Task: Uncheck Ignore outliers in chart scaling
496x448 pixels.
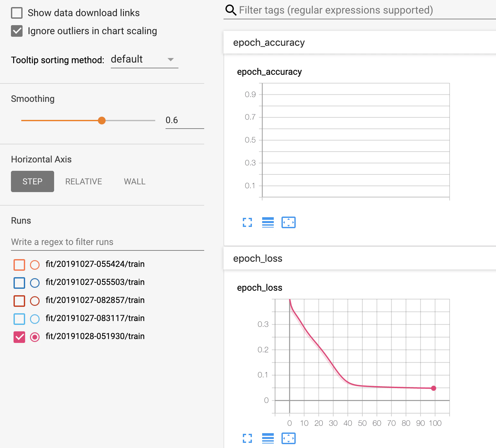Action: coord(17,31)
